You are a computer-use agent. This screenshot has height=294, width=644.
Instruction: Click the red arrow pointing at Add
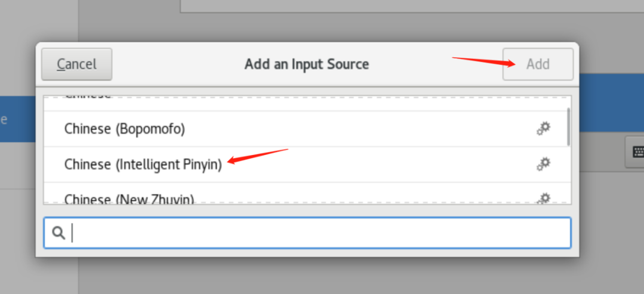click(x=484, y=61)
